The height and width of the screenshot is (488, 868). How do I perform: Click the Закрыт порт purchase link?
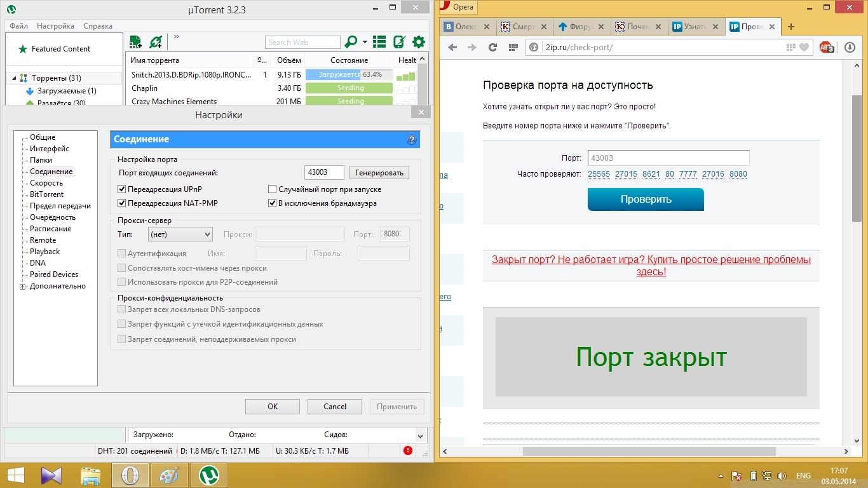coord(651,266)
